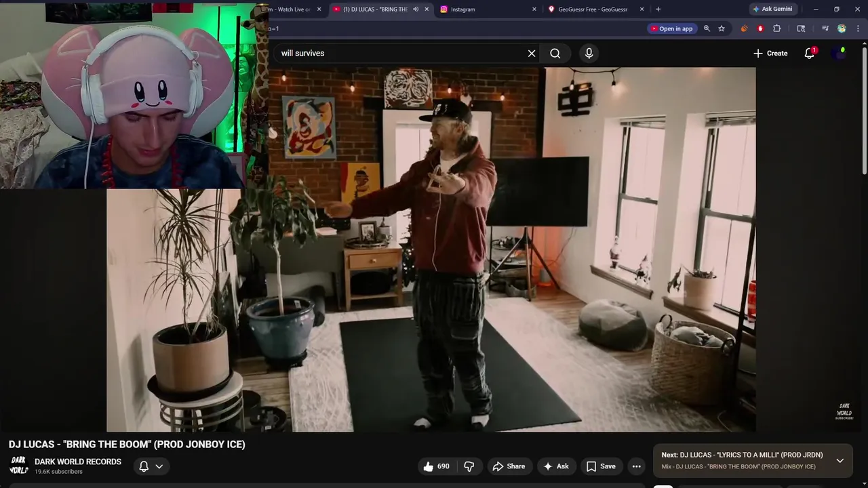Image resolution: width=868 pixels, height=488 pixels.
Task: Expand the Next up playlist panel chevron
Action: 840,461
